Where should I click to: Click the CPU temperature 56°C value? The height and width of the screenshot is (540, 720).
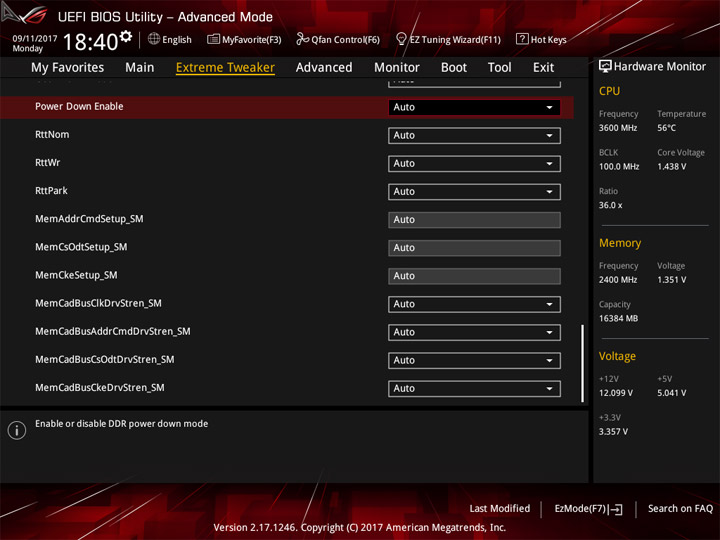pos(666,128)
